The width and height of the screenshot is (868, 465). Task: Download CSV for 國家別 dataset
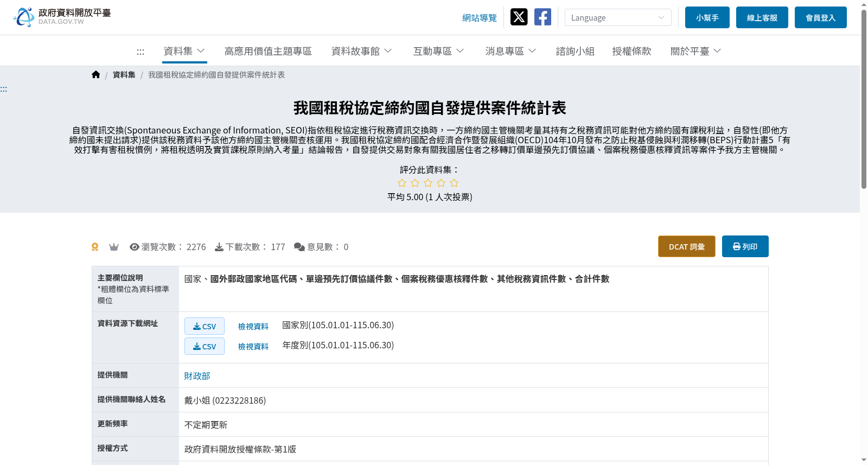coord(205,326)
